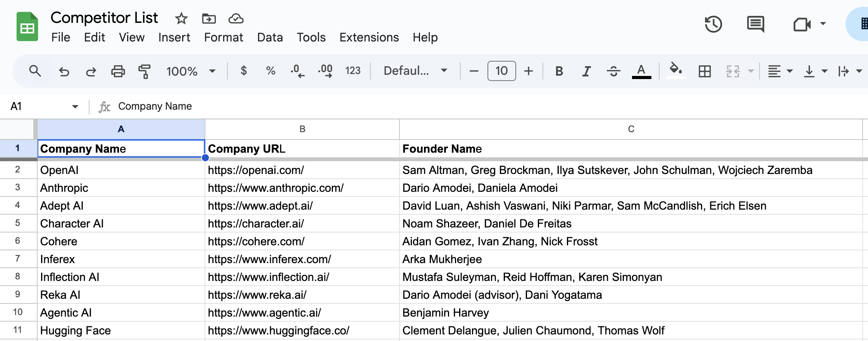
Task: Open the Data menu
Action: click(x=270, y=37)
